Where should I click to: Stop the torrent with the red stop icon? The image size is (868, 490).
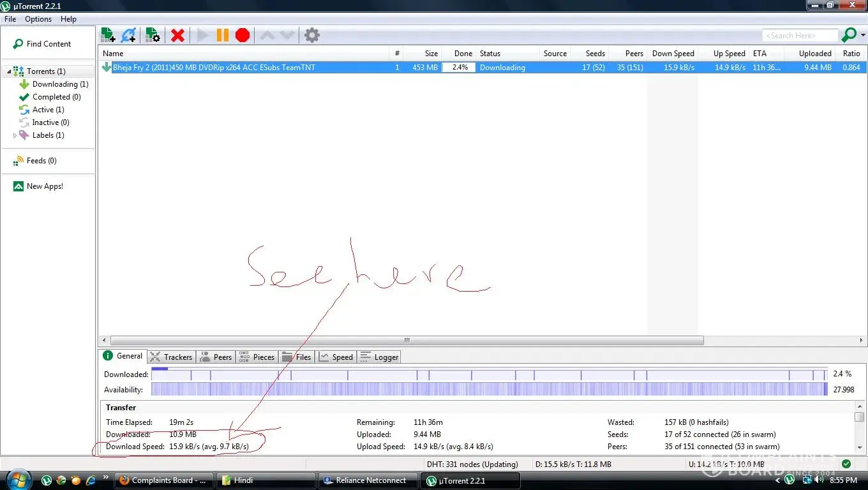point(243,35)
